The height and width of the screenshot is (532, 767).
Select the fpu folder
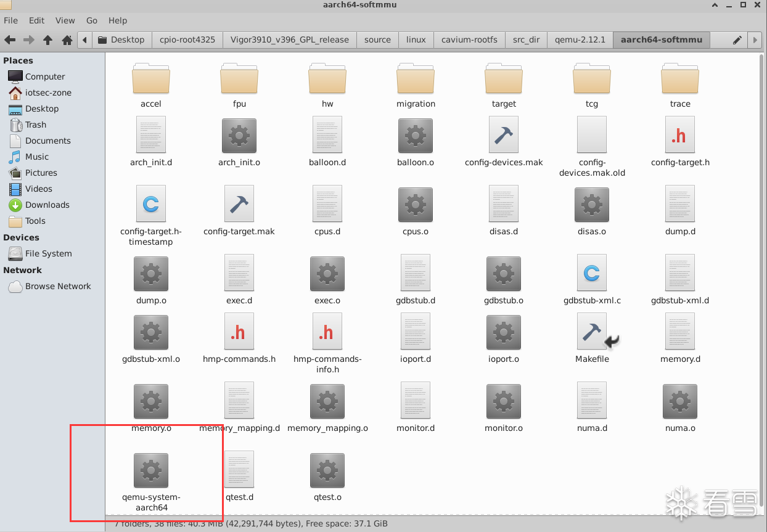point(239,85)
